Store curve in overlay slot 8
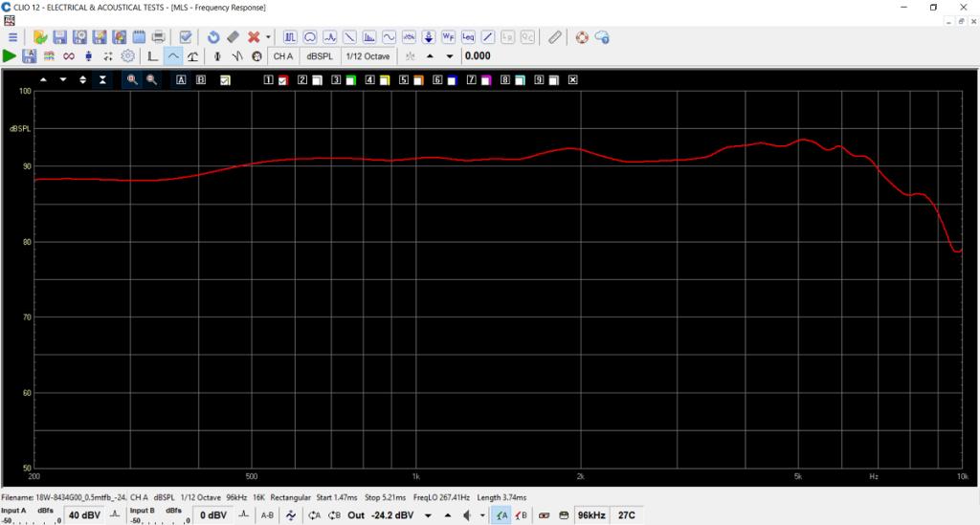The image size is (980, 525). pos(505,80)
